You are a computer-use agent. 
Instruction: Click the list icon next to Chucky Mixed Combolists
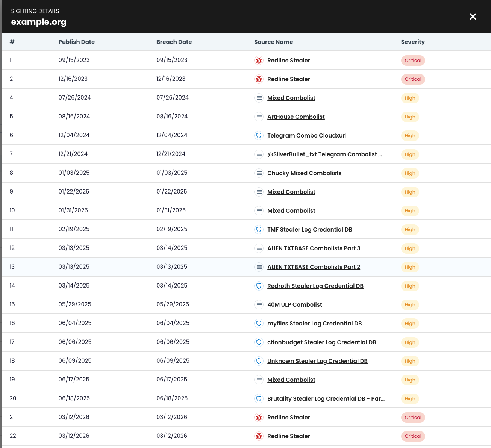point(259,173)
